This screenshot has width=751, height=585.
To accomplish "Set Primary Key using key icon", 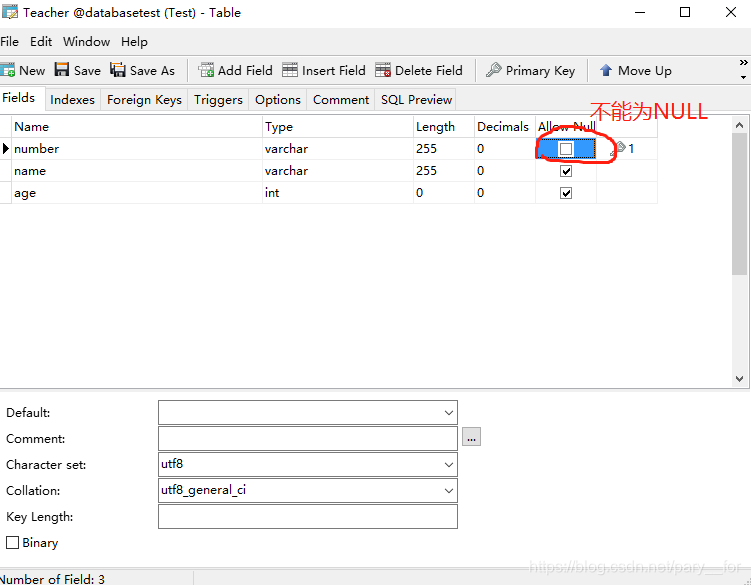I will (x=494, y=70).
